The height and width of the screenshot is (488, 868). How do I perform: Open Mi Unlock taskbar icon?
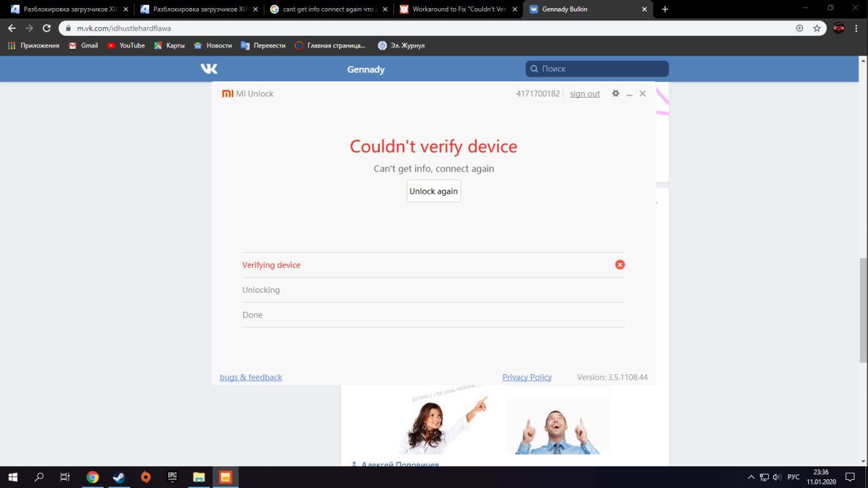tap(225, 477)
